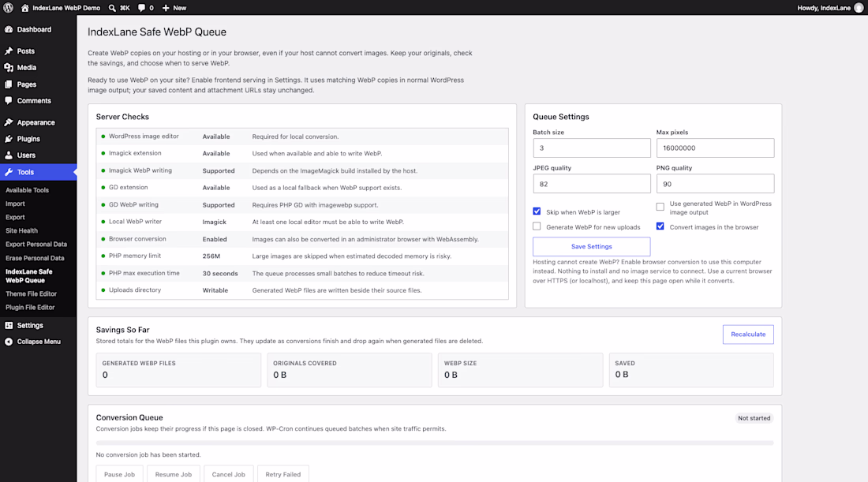Click the Pages icon in sidebar
The height and width of the screenshot is (482, 868).
(9, 84)
